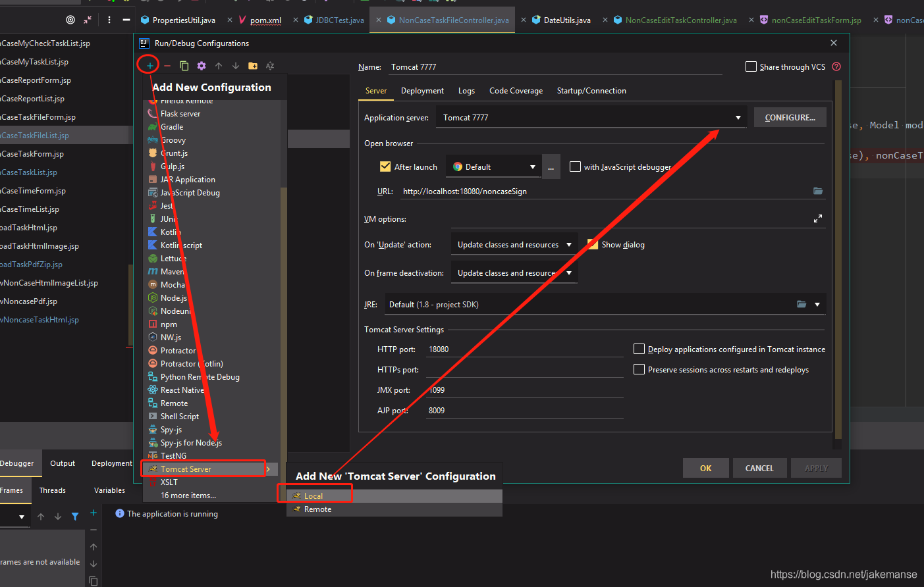Click CaseReportList.jsp in the project tree
This screenshot has height=587, width=924.
pos(33,99)
